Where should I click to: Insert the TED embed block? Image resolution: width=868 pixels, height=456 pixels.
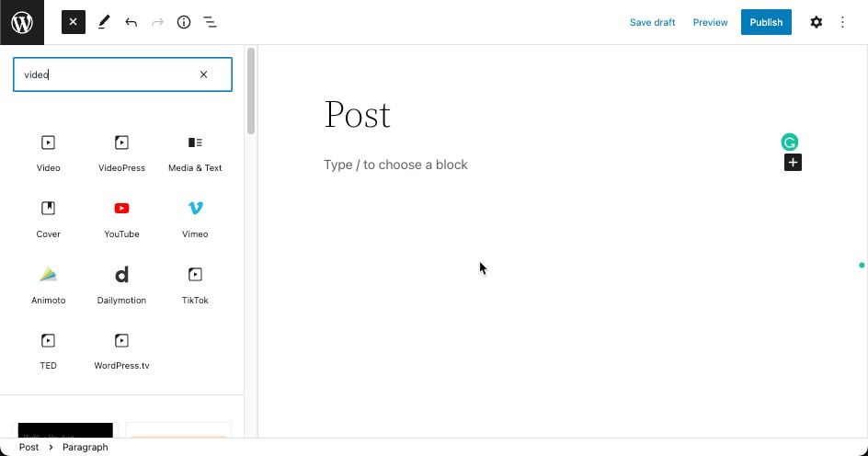[x=48, y=349]
